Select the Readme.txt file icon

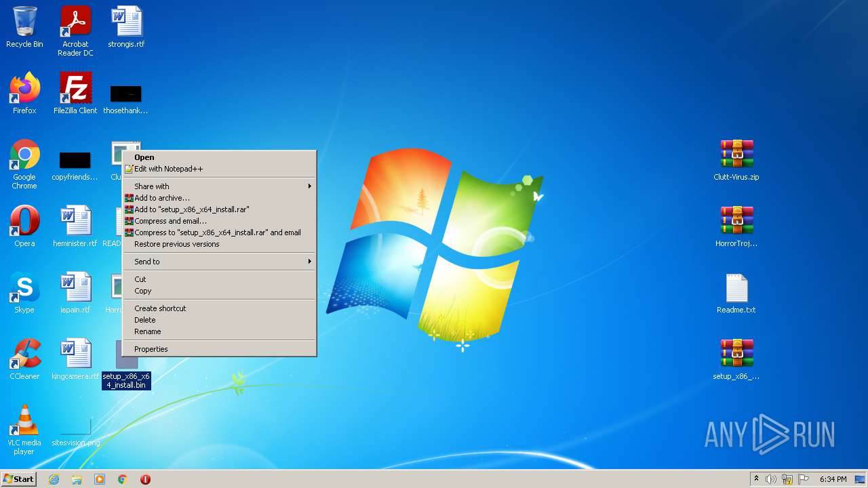(736, 293)
